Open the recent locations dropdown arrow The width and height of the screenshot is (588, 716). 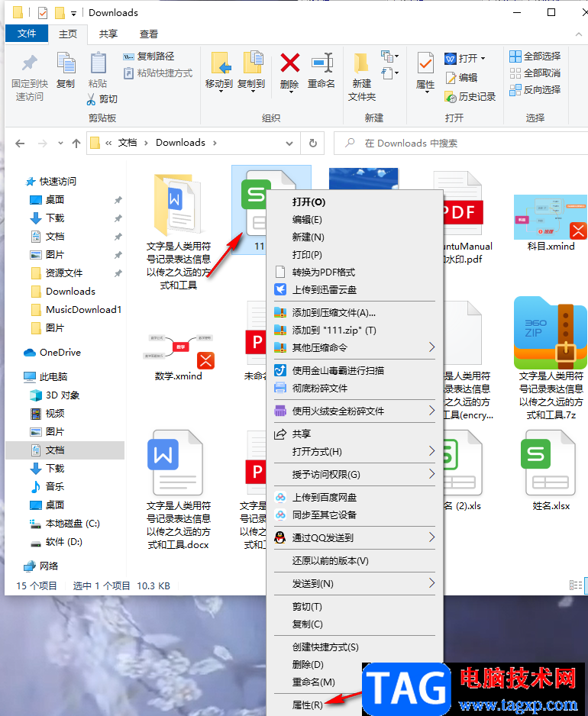tap(60, 144)
